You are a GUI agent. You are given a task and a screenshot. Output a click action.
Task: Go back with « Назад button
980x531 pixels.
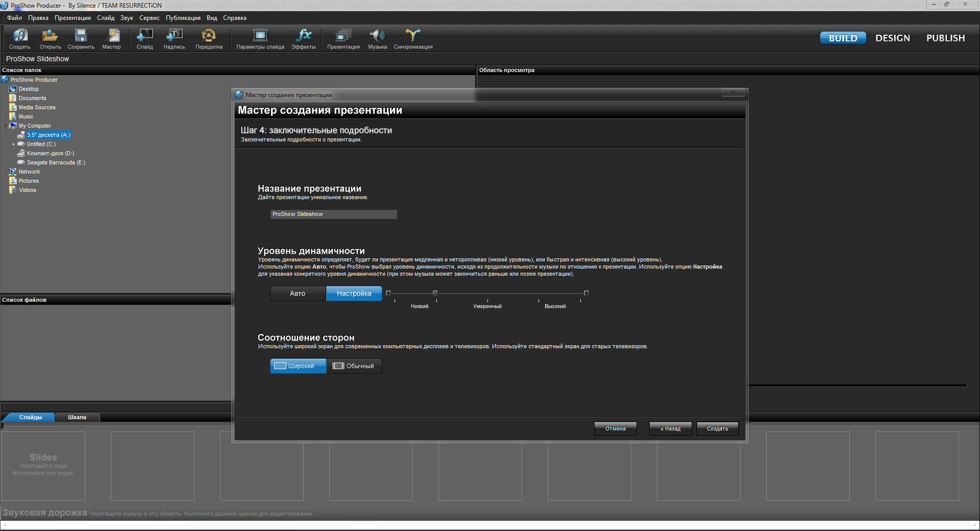[x=670, y=429]
